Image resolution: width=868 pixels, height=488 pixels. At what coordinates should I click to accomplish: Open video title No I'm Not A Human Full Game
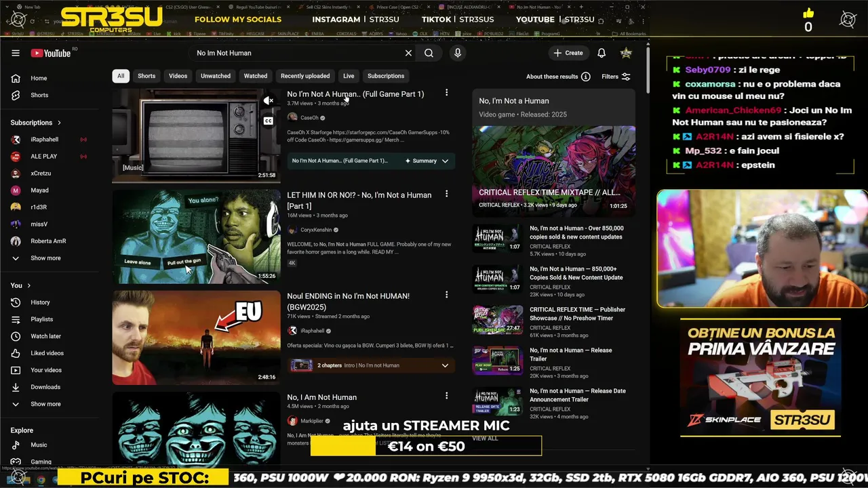click(x=355, y=94)
